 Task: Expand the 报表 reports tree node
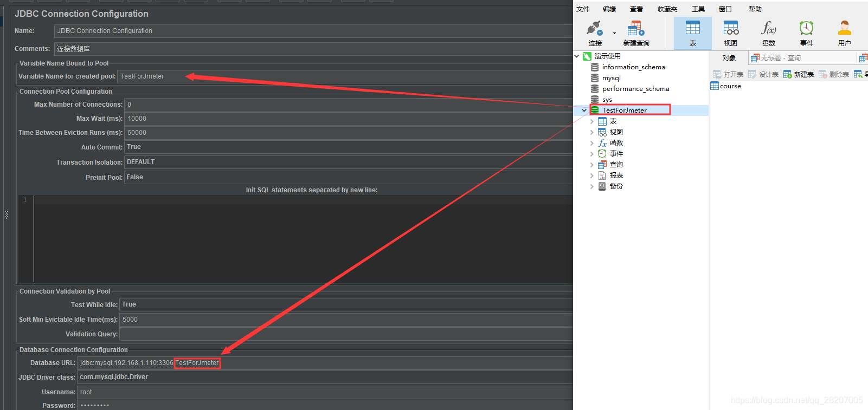point(591,175)
